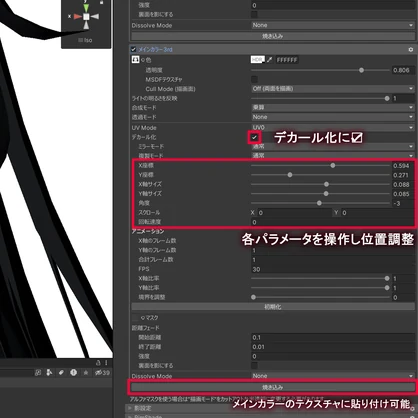Click the hidden objects eye icon showing 39
Image resolution: width=418 pixels, height=418 pixels.
click(102, 373)
